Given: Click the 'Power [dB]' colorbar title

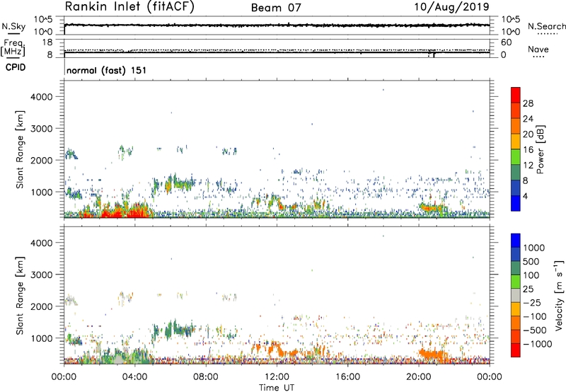Looking at the screenshot, I should click(541, 149).
